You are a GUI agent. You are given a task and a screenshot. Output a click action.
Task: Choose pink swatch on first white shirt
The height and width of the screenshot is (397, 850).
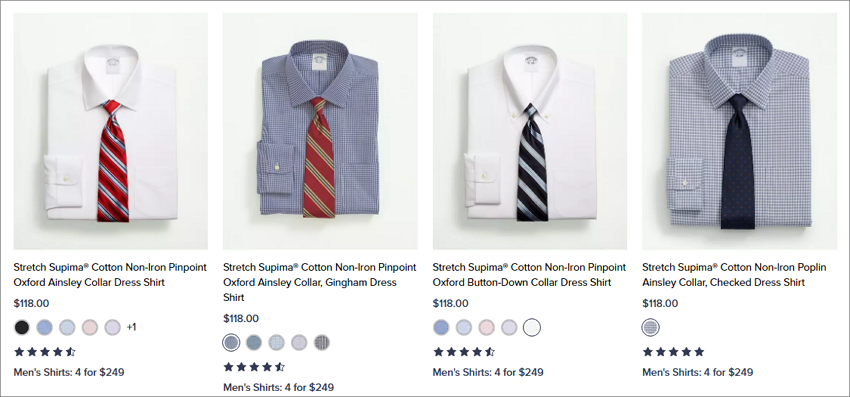point(90,327)
